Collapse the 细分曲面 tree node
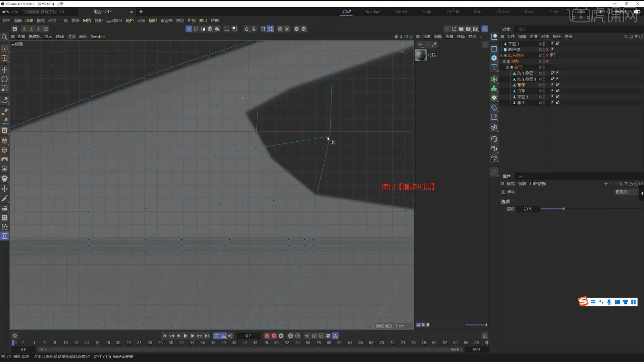The width and height of the screenshot is (644, 362). tap(501, 56)
